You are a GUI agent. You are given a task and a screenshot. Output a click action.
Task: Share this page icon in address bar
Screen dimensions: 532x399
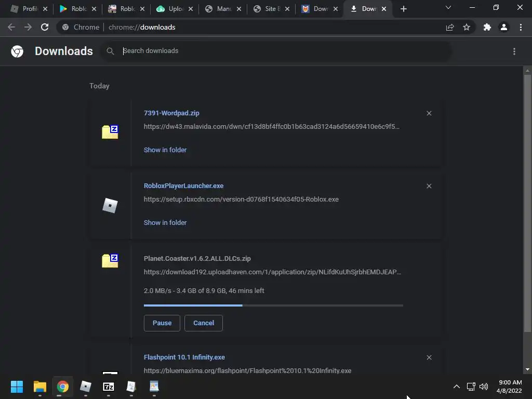tap(450, 27)
